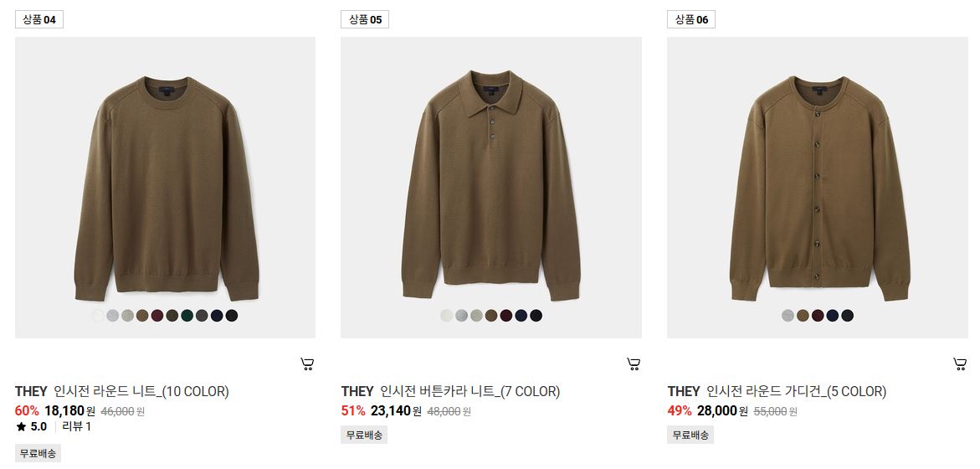
Task: Open '인시전 버튼카라 니트_(7 COLOR)' title link
Action: [470, 392]
